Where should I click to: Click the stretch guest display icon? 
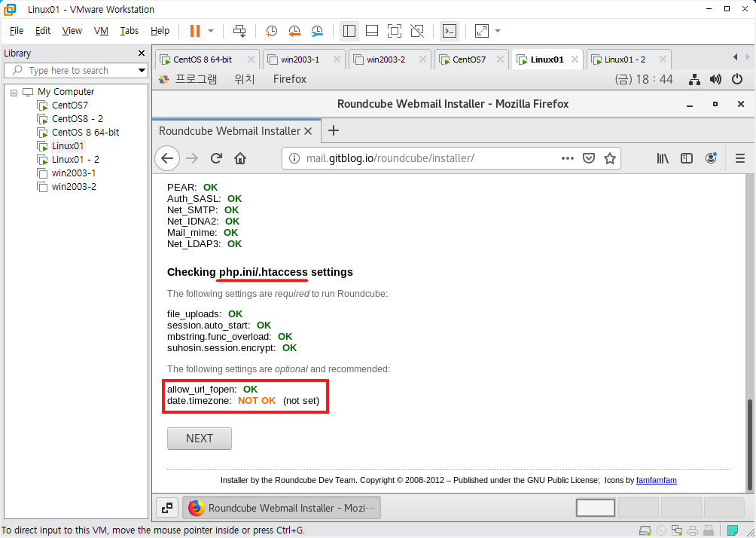tap(482, 31)
